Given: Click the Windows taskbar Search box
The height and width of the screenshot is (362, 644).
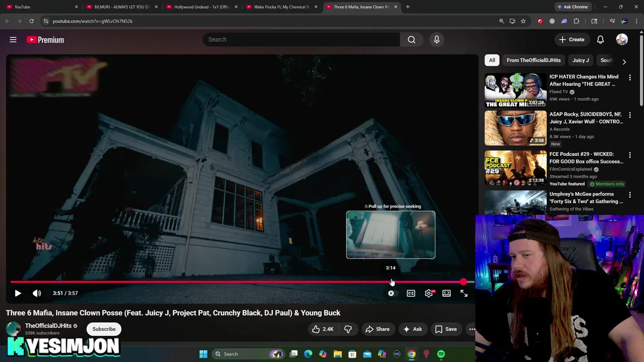Looking at the screenshot, I should click(x=249, y=354).
